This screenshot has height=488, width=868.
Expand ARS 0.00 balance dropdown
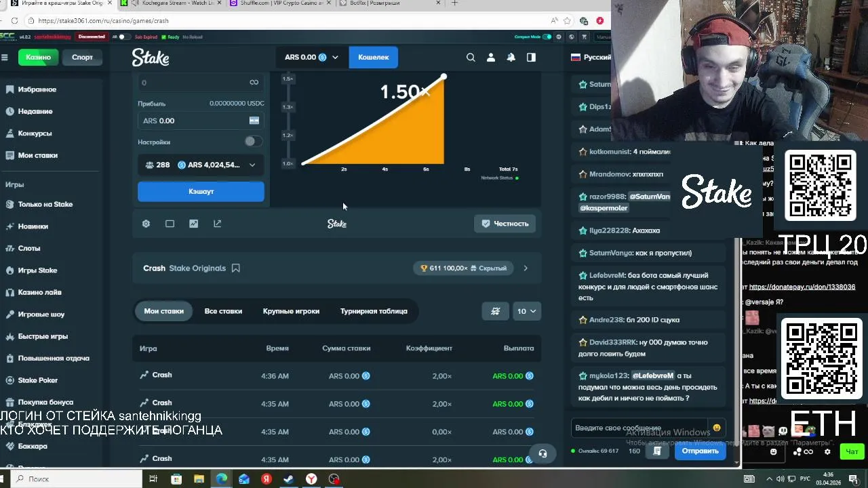(x=311, y=58)
